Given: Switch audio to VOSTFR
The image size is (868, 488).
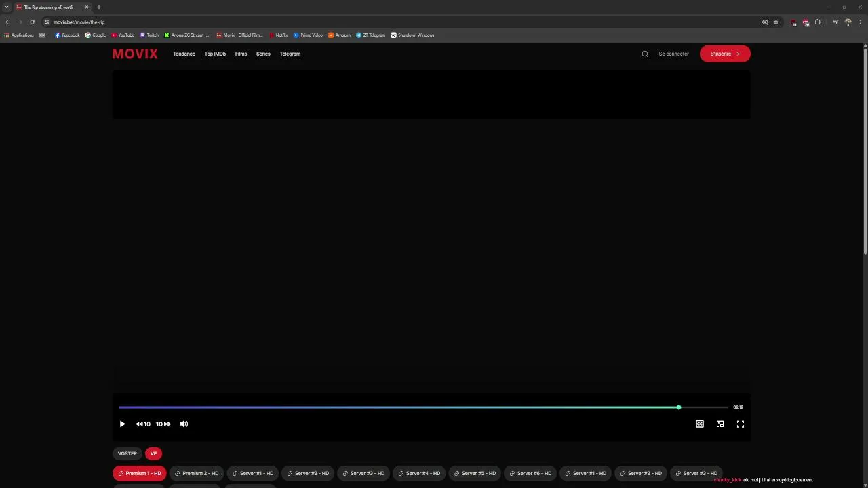Looking at the screenshot, I should (127, 453).
